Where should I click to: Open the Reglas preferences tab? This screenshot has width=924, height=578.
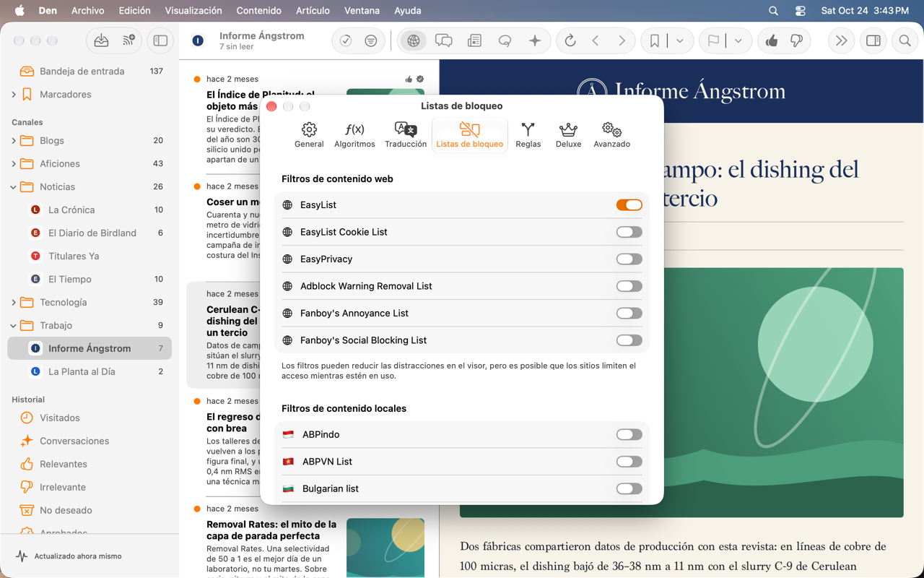click(x=528, y=135)
